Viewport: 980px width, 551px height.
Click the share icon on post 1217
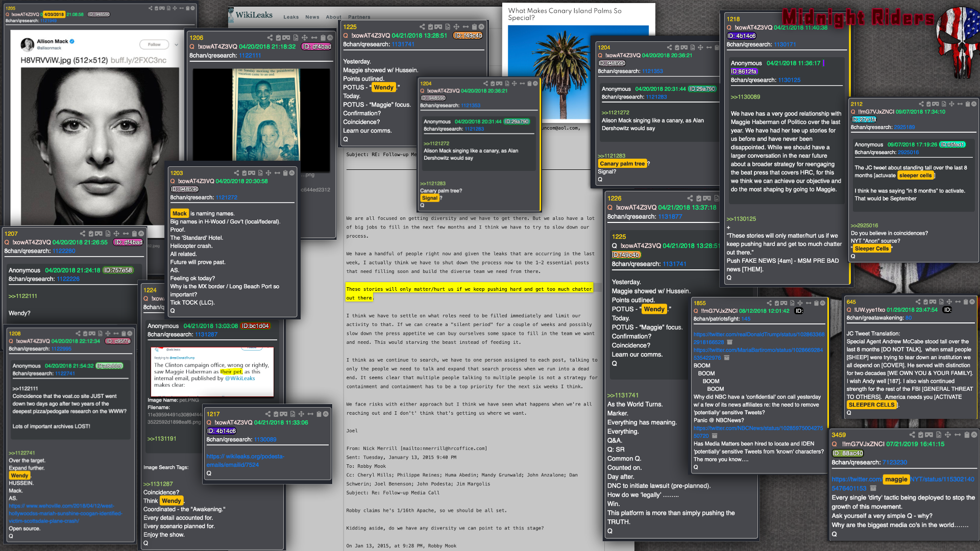(268, 414)
